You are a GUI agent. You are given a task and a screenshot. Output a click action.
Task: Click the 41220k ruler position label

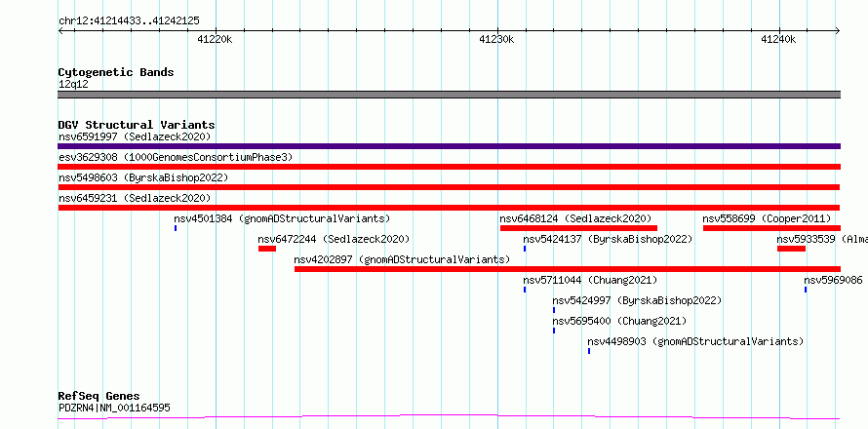click(x=215, y=39)
